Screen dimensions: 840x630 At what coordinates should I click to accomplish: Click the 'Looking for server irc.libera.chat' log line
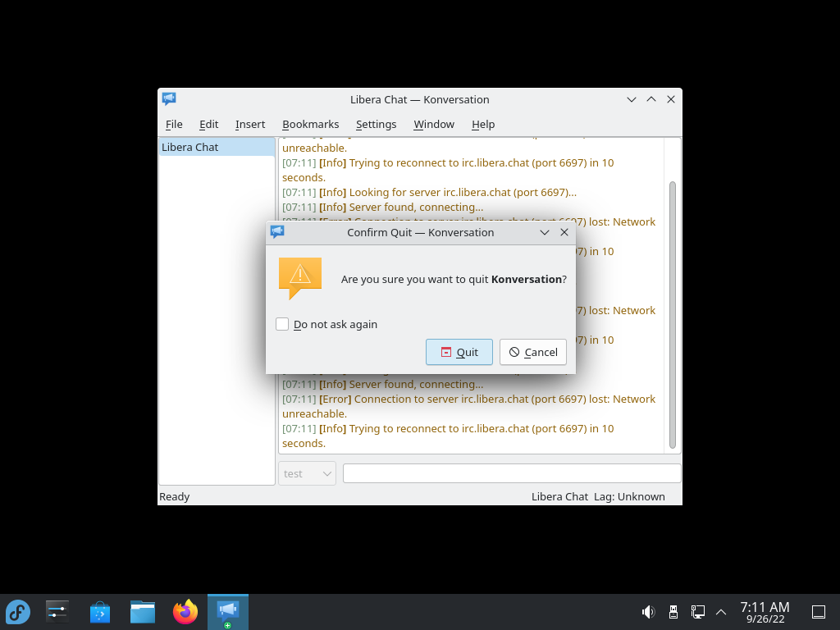(x=430, y=192)
